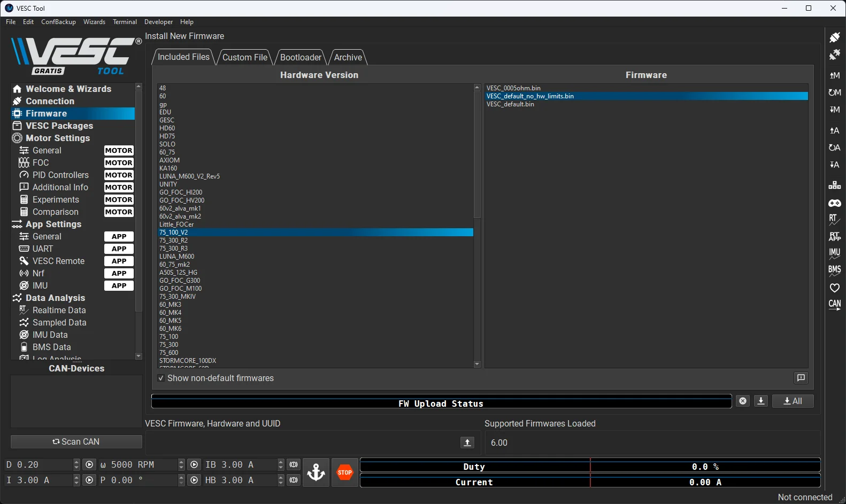Click the upward-arrow A app configuration icon
The image size is (846, 504).
click(x=834, y=130)
